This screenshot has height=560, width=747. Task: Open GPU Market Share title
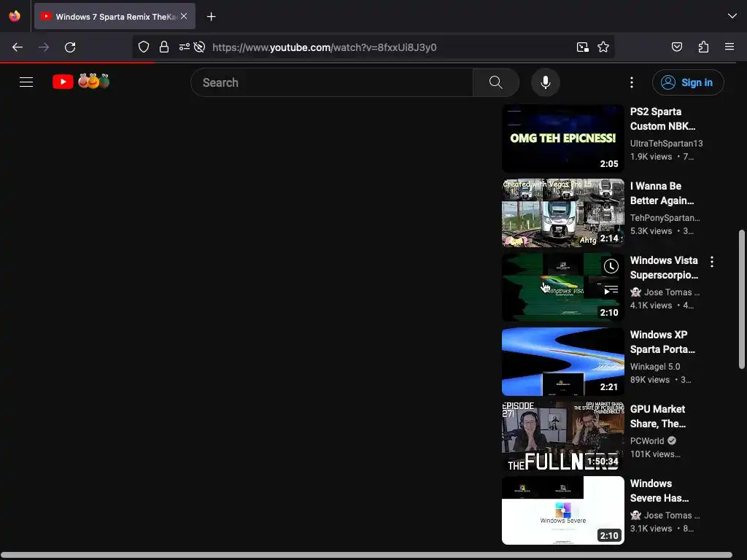658,416
